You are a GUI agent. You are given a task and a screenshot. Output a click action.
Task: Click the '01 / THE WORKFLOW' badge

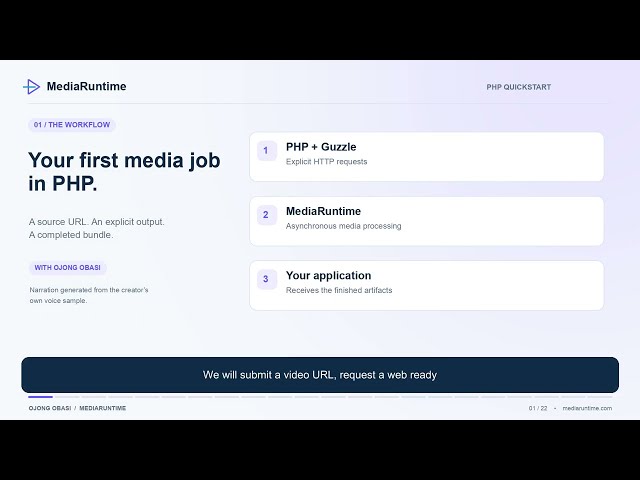point(72,125)
